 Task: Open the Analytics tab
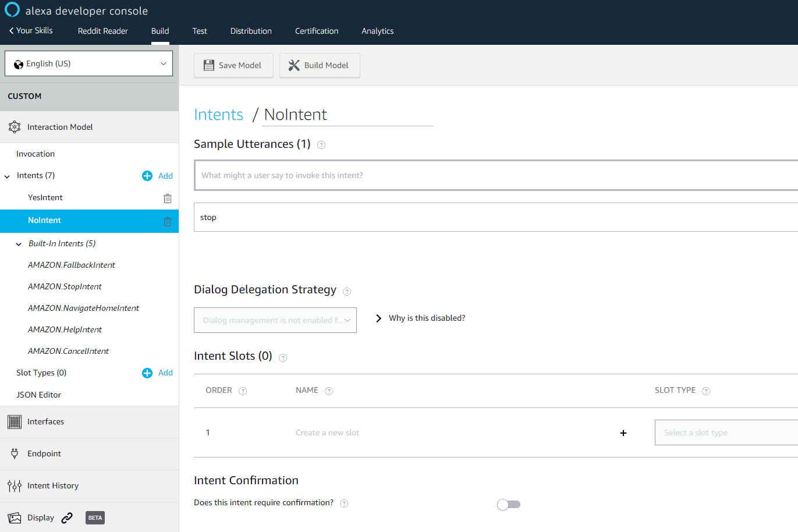378,31
